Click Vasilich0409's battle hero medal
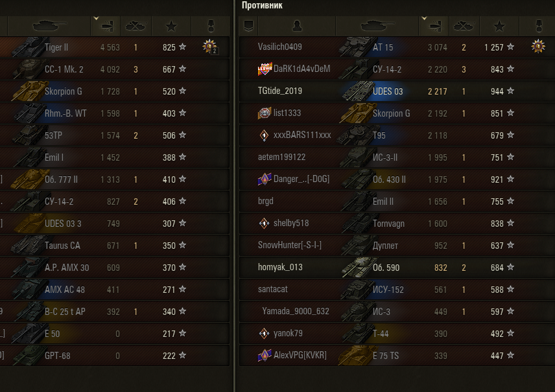The image size is (555, 392). 538,47
